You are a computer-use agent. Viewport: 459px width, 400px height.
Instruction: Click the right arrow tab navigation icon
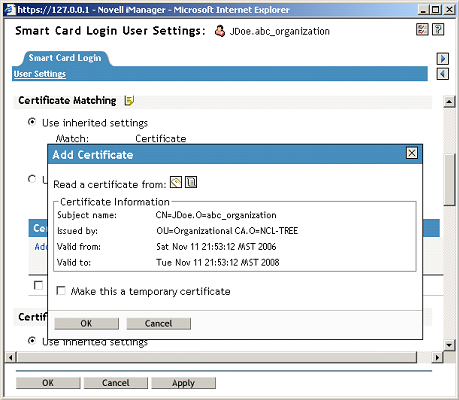pos(443,59)
